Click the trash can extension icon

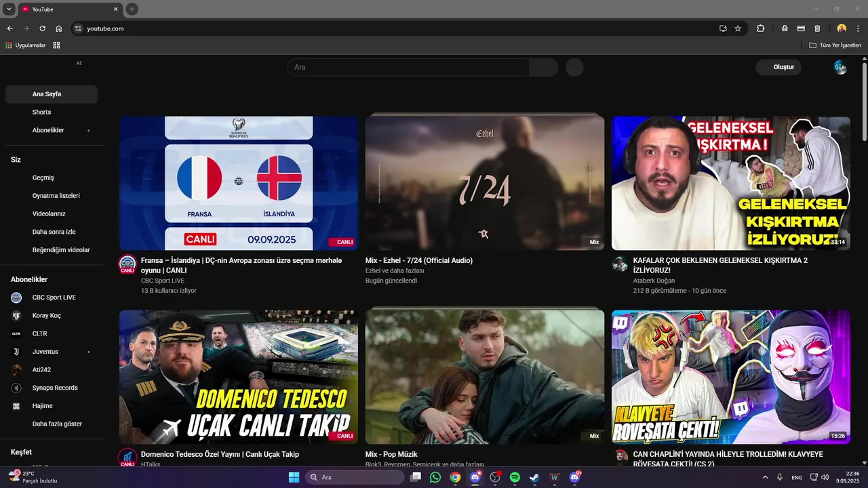point(817,28)
